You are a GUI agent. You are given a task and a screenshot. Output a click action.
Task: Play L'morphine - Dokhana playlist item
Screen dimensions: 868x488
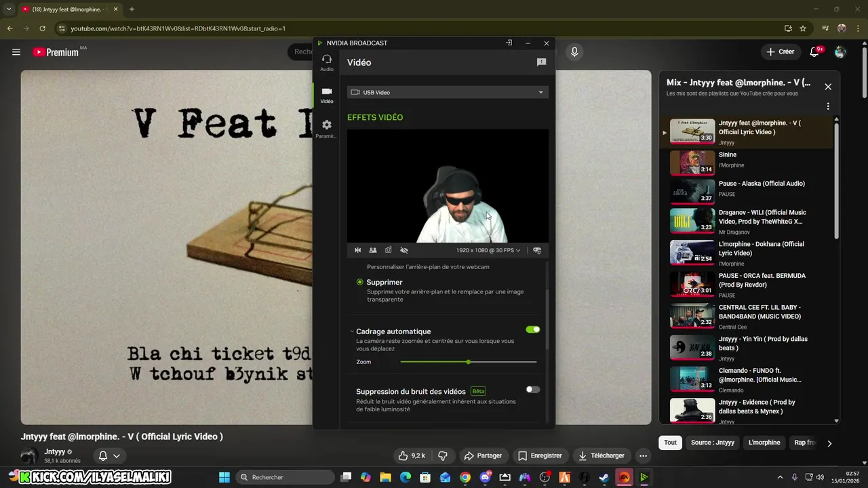pyautogui.click(x=746, y=253)
